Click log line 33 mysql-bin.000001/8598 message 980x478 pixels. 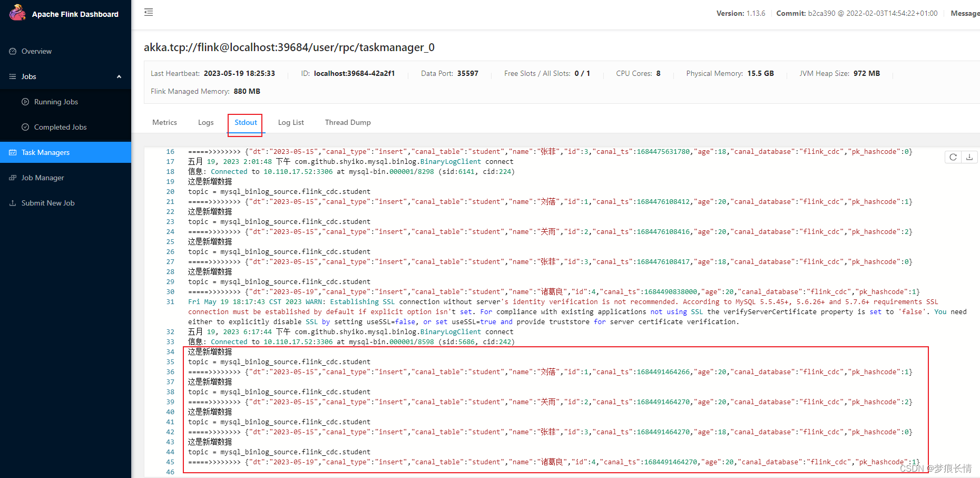351,342
